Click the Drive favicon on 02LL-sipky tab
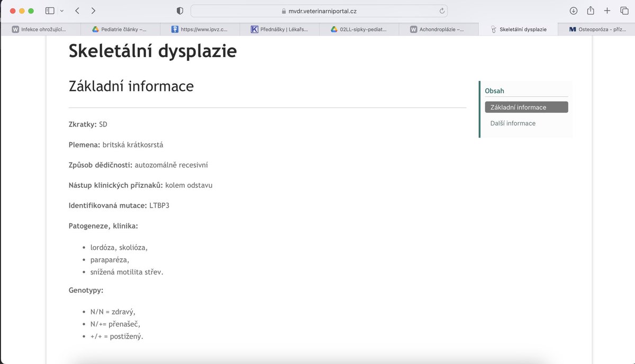Image resolution: width=635 pixels, height=364 pixels. pos(334,30)
